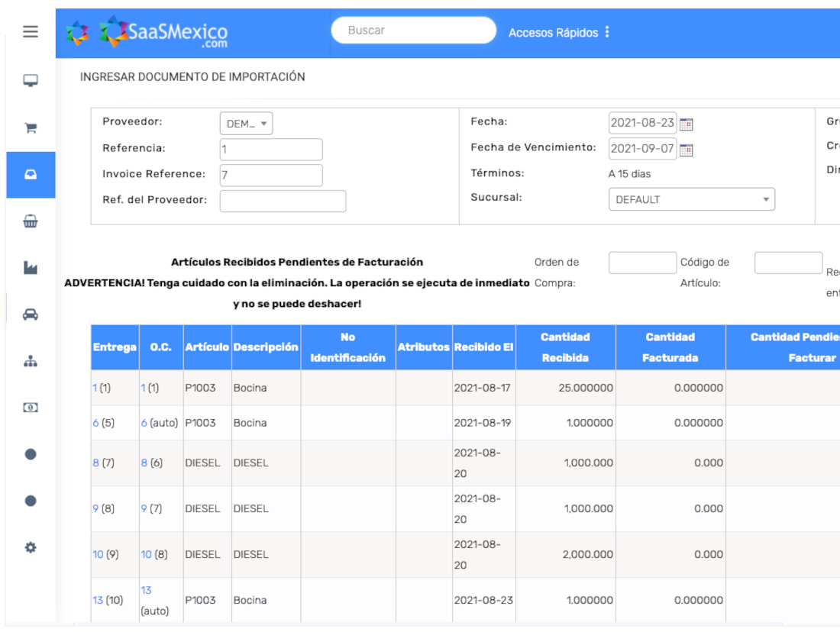Open the car sidebar icon
Image resolution: width=840 pixels, height=632 pixels.
pyautogui.click(x=31, y=314)
